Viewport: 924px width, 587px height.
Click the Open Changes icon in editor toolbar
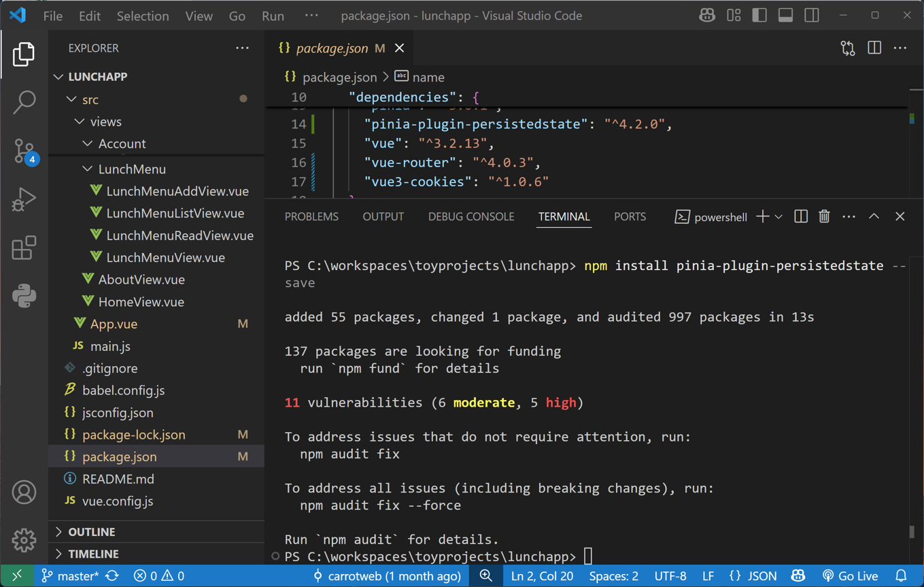848,48
